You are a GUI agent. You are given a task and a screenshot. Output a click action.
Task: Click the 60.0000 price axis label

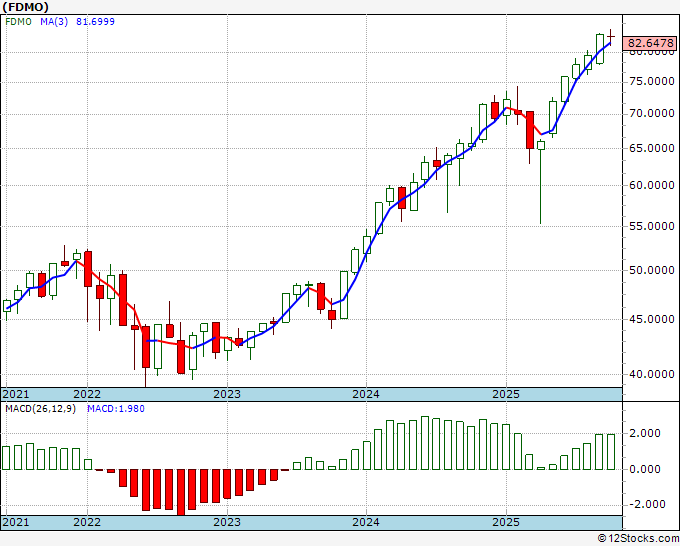(x=651, y=186)
